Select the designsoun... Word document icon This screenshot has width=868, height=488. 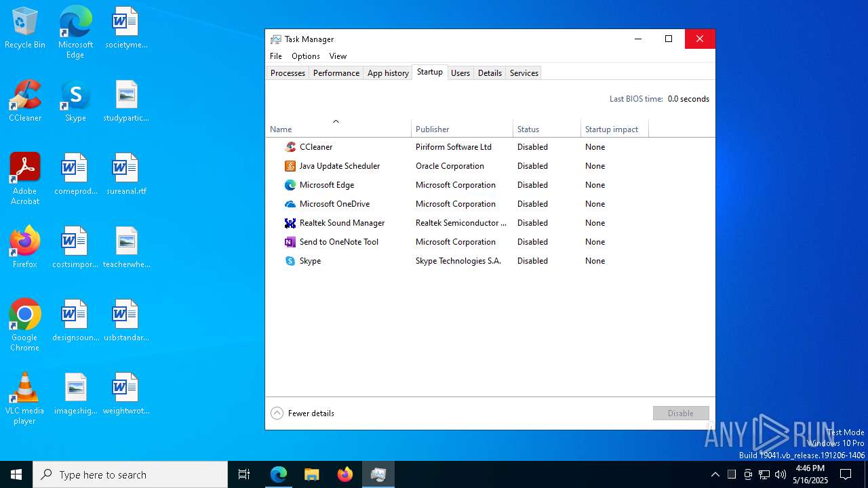75,321
